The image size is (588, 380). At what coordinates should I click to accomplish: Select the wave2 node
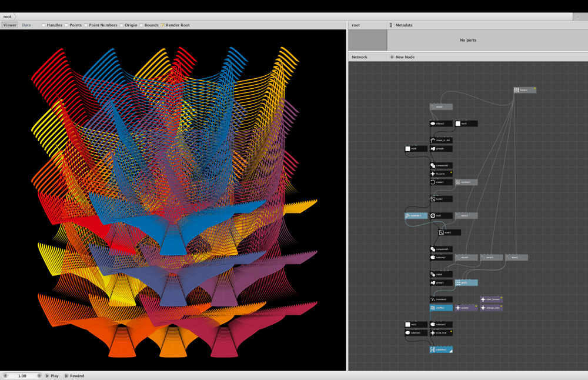point(441,107)
